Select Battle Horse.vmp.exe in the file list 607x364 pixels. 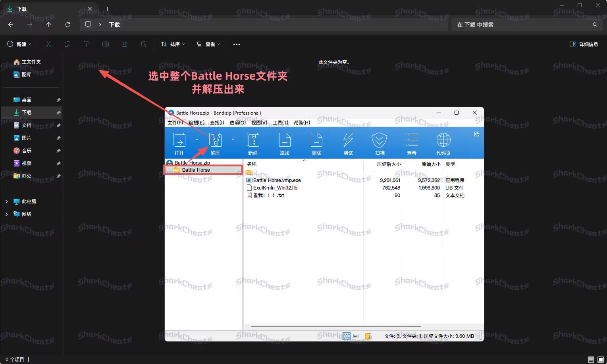(277, 180)
